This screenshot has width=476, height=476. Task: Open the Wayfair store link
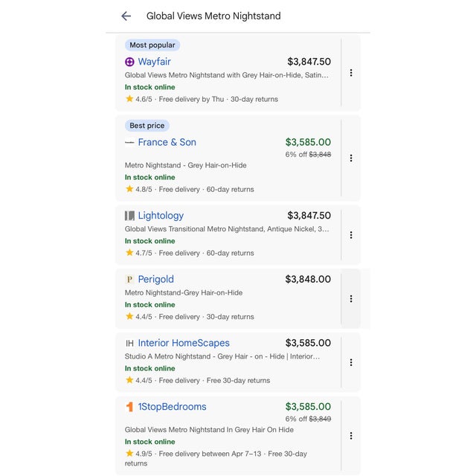point(154,62)
